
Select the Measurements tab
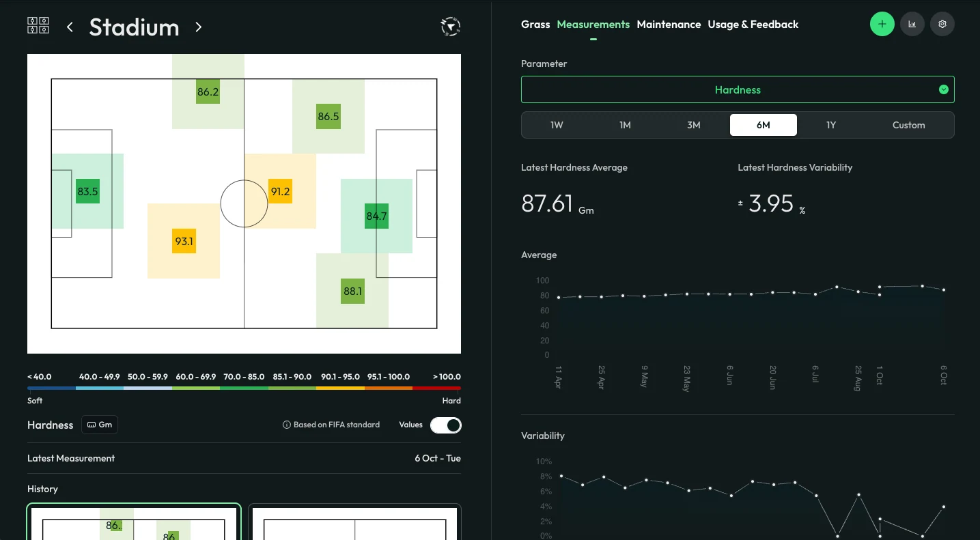pyautogui.click(x=593, y=25)
